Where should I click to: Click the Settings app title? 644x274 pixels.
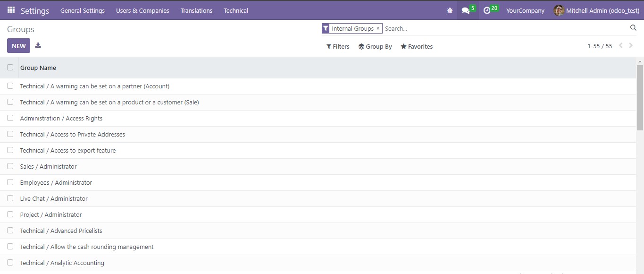click(x=35, y=10)
